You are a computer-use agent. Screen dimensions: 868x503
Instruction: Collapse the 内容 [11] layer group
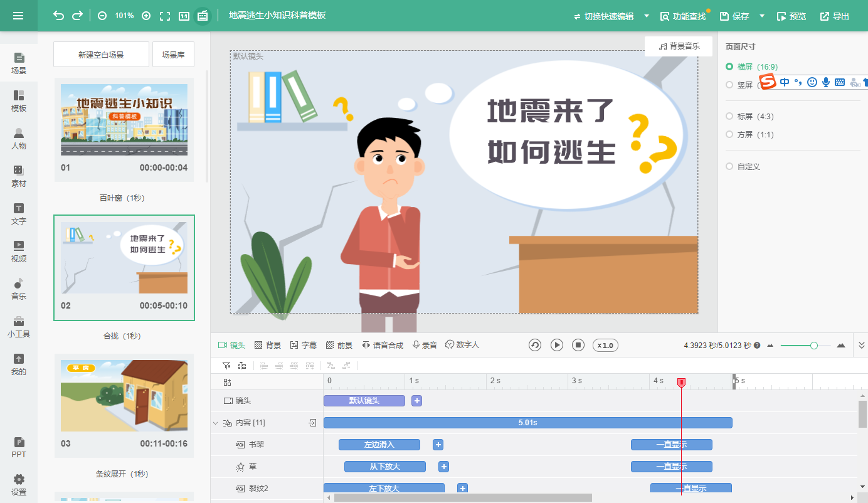click(216, 423)
